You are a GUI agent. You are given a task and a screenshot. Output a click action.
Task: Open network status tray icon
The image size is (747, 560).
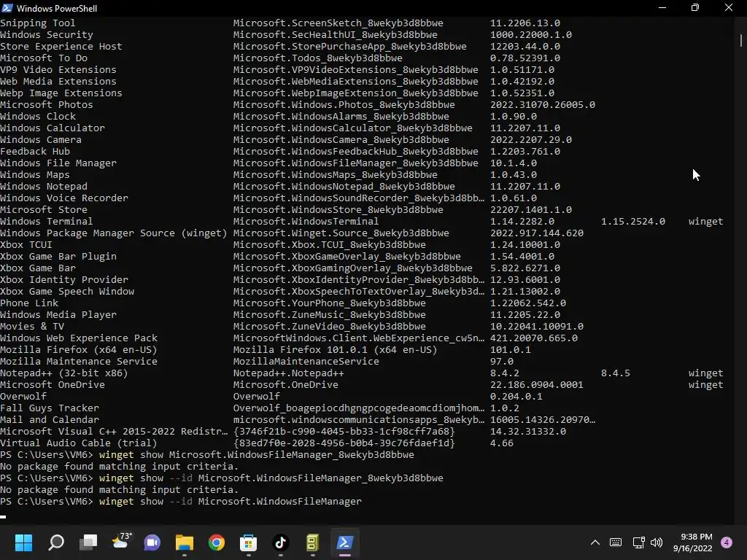[638, 542]
